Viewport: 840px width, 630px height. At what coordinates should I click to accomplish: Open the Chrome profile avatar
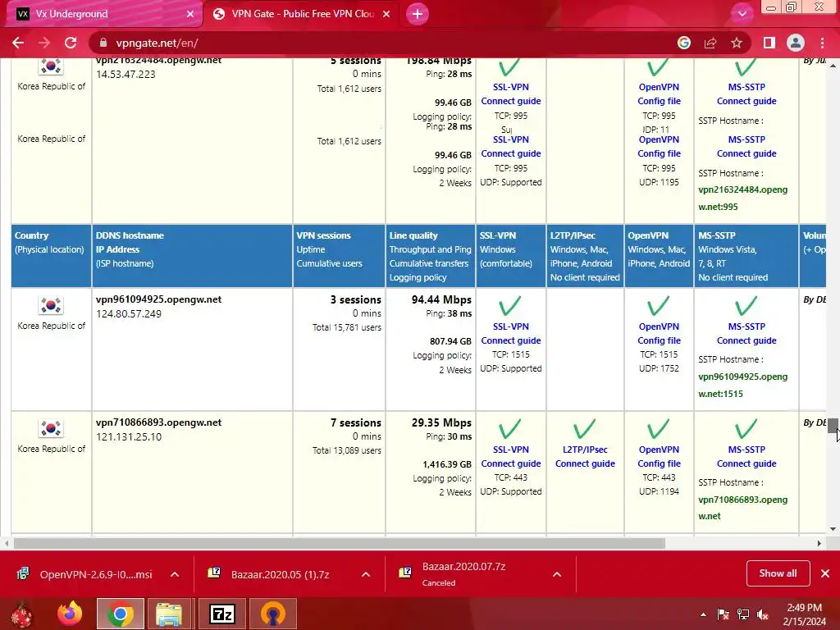pos(796,43)
